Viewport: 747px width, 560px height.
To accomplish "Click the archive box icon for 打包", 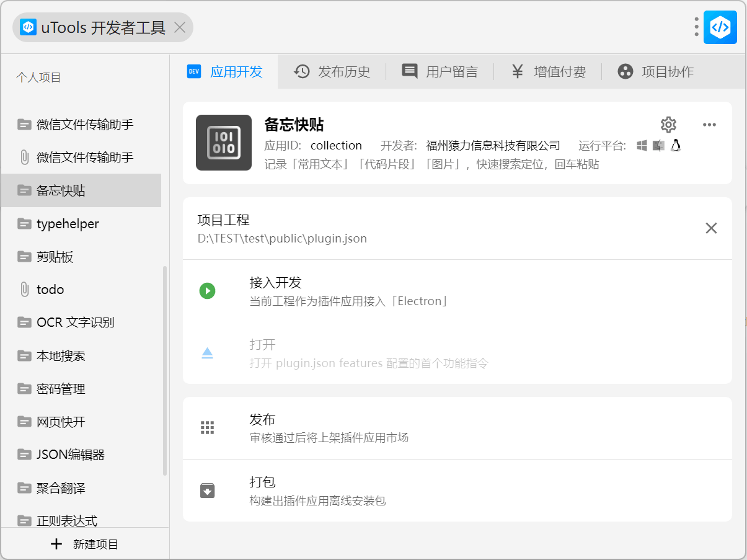I will [207, 491].
